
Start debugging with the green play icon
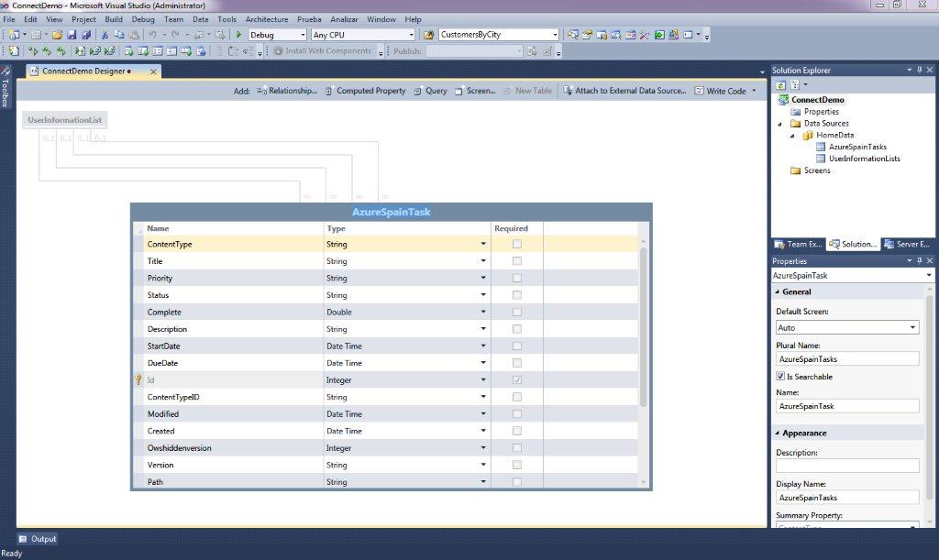coord(238,35)
